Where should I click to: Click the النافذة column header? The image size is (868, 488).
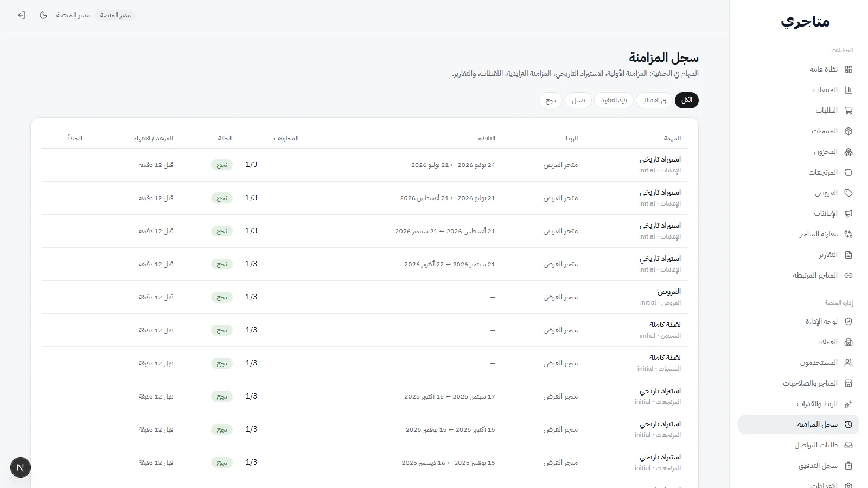487,138
